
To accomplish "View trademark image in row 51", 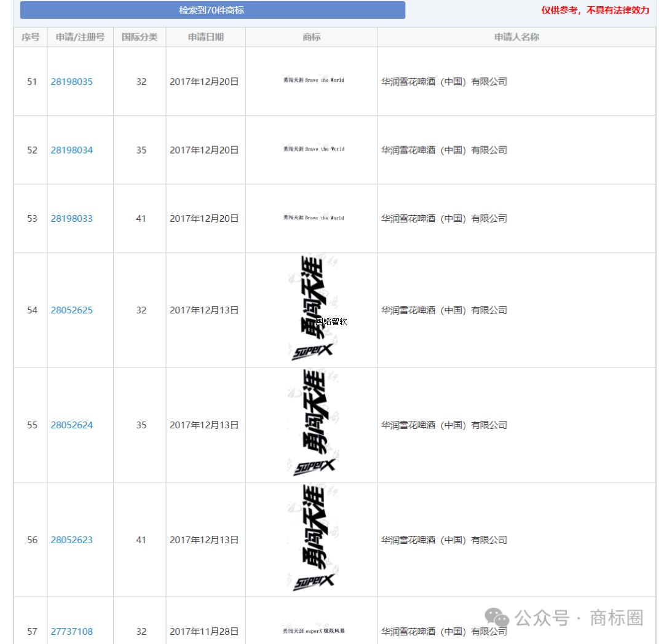I will point(314,80).
